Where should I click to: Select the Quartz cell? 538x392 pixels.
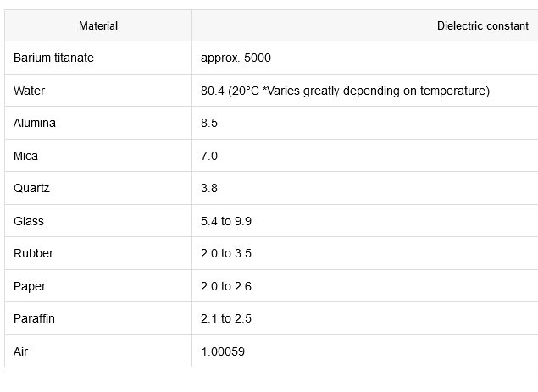click(31, 188)
